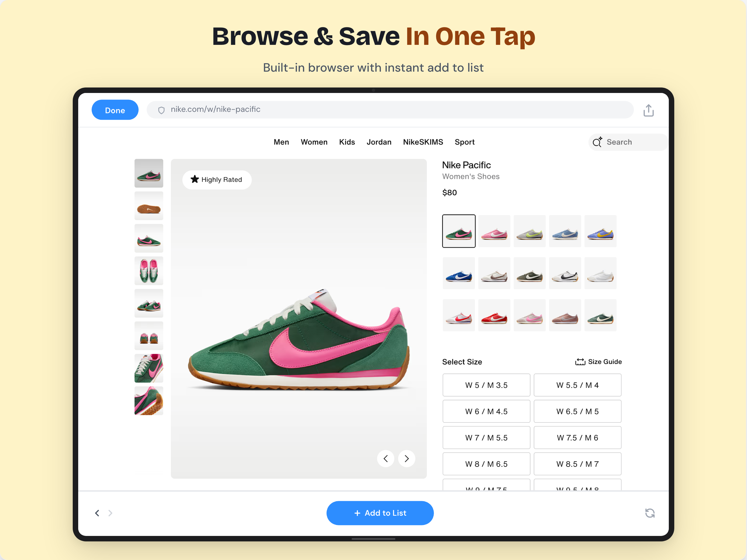Click the Nike Pacific product title

(466, 165)
